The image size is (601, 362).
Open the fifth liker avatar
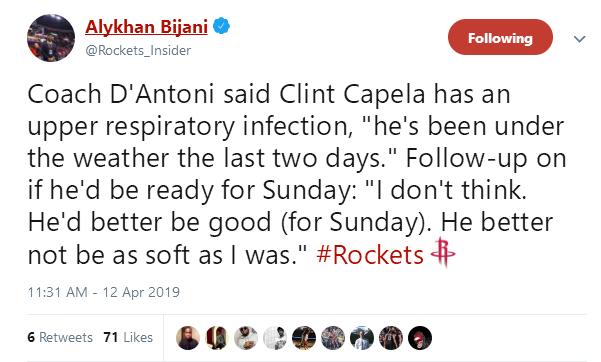coord(304,338)
